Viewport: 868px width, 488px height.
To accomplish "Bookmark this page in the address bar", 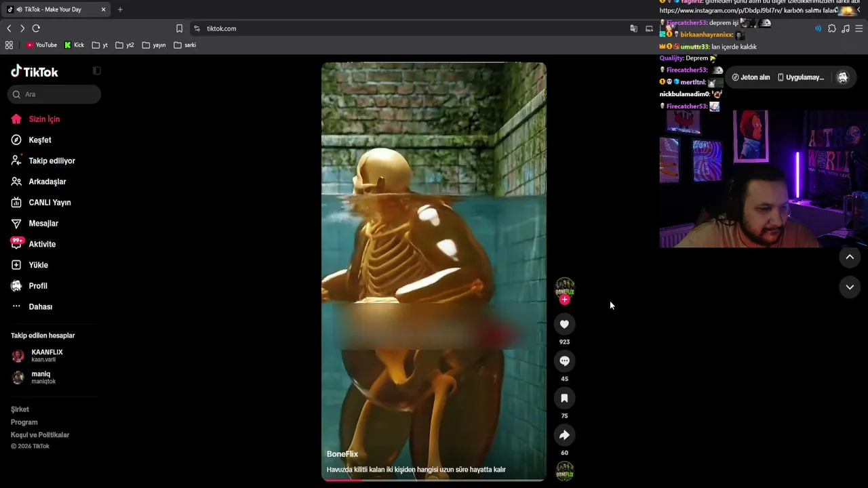I will (x=179, y=28).
